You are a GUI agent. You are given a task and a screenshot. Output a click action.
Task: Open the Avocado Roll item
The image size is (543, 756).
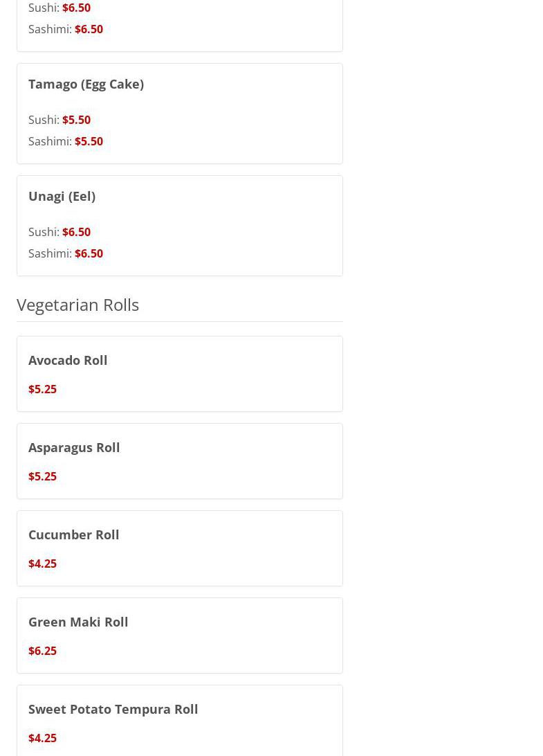(x=68, y=360)
